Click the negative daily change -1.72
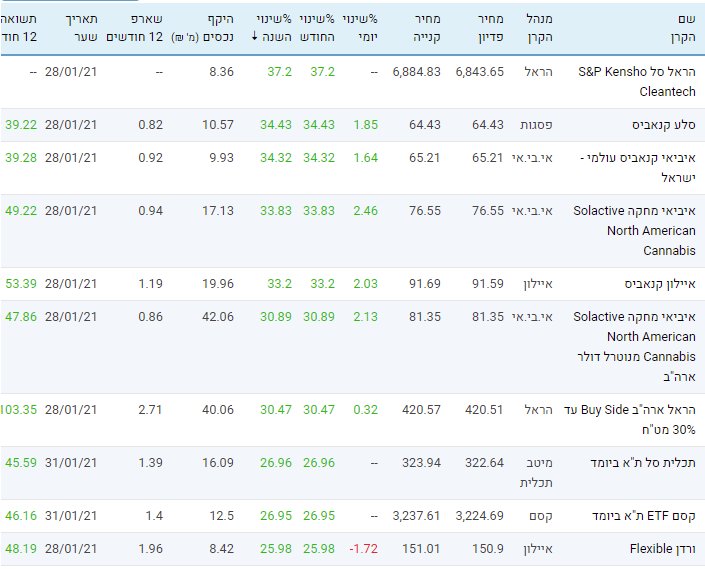The image size is (705, 569). point(364,549)
